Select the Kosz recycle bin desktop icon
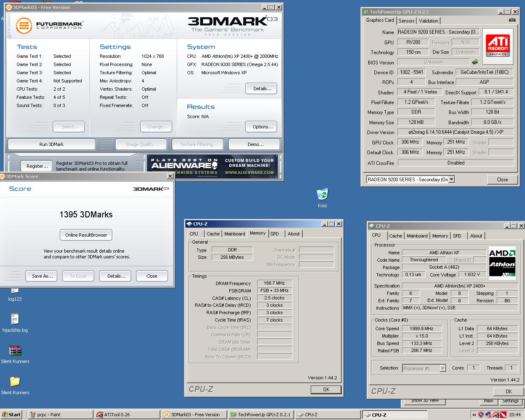The image size is (525, 420). tap(322, 198)
